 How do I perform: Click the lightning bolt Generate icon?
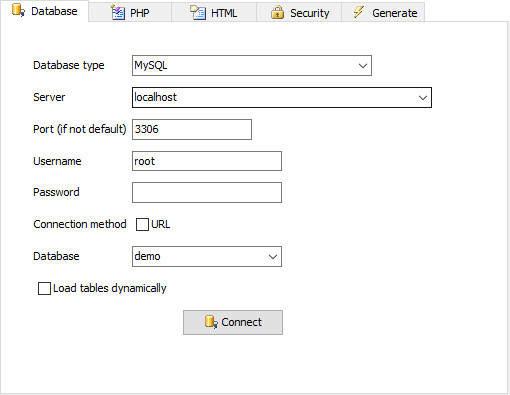click(x=359, y=12)
